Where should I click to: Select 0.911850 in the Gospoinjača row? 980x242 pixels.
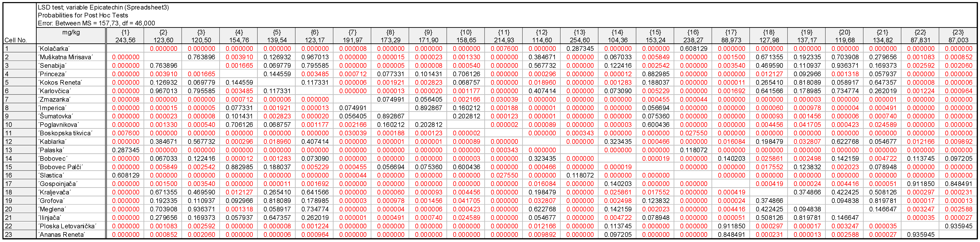click(920, 184)
